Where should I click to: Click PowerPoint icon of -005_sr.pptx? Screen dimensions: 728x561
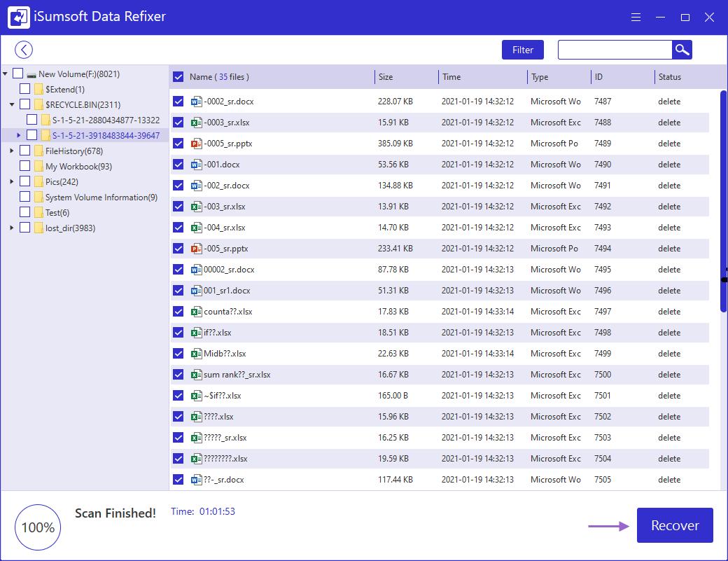click(x=197, y=249)
